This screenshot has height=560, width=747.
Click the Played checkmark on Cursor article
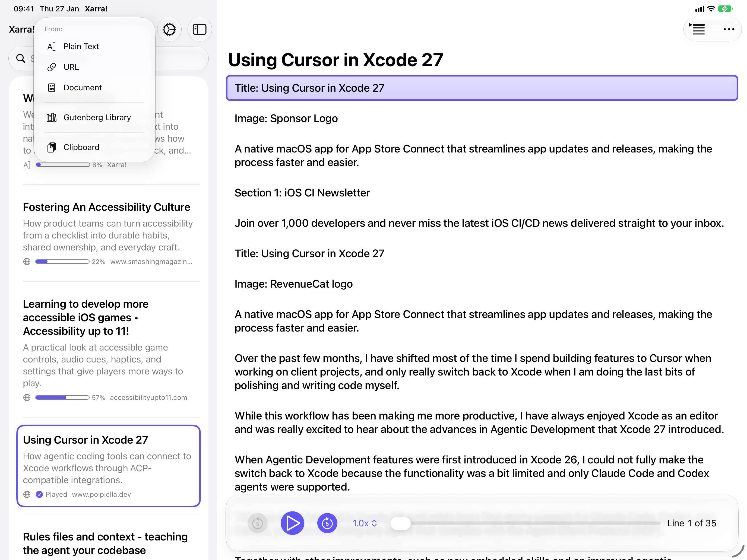click(39, 494)
